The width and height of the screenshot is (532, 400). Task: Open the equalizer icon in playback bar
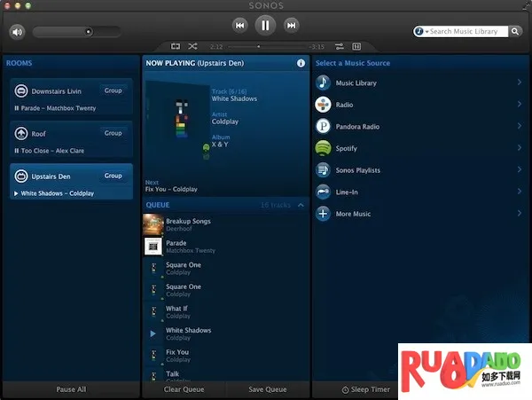pos(356,46)
